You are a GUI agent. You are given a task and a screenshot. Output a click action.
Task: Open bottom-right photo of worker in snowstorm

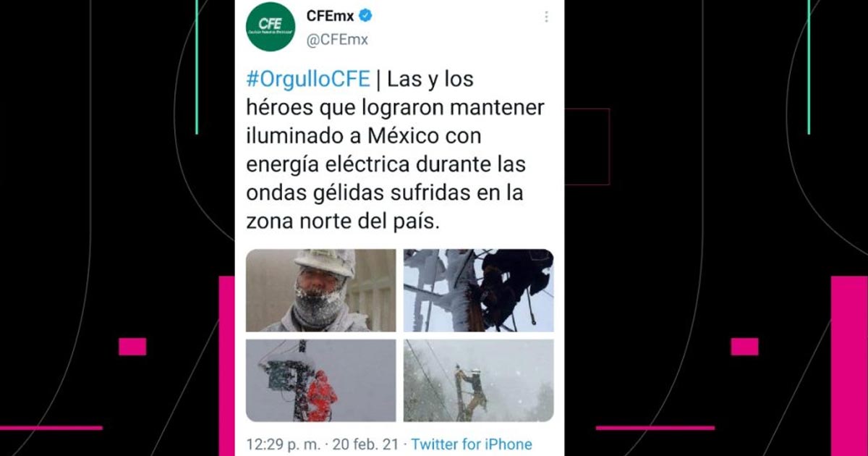(x=478, y=381)
